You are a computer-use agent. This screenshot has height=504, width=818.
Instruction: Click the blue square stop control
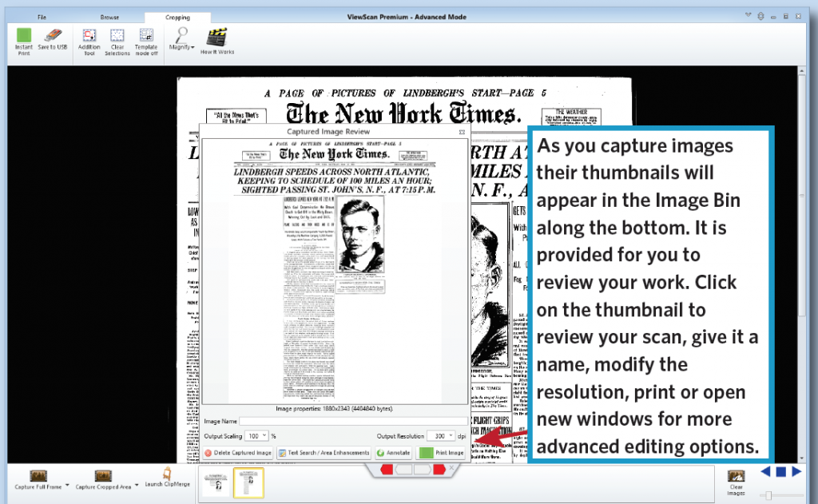pyautogui.click(x=781, y=472)
